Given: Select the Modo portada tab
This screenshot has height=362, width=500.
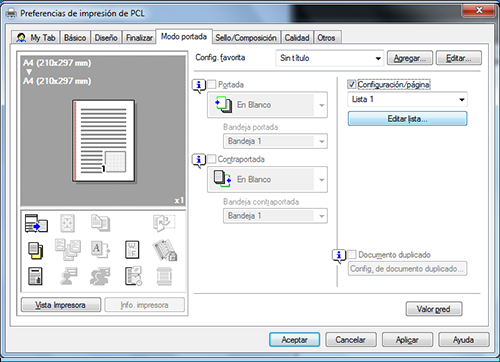Looking at the screenshot, I should [184, 36].
